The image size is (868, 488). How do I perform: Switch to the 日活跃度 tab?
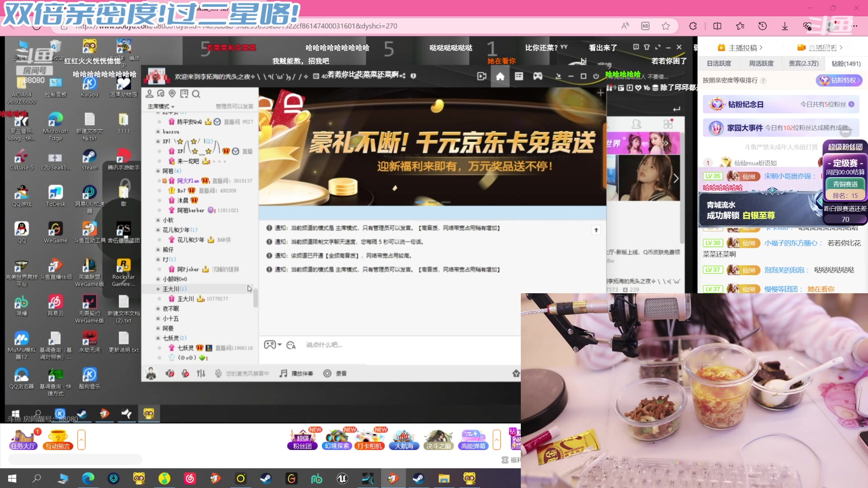pyautogui.click(x=720, y=63)
